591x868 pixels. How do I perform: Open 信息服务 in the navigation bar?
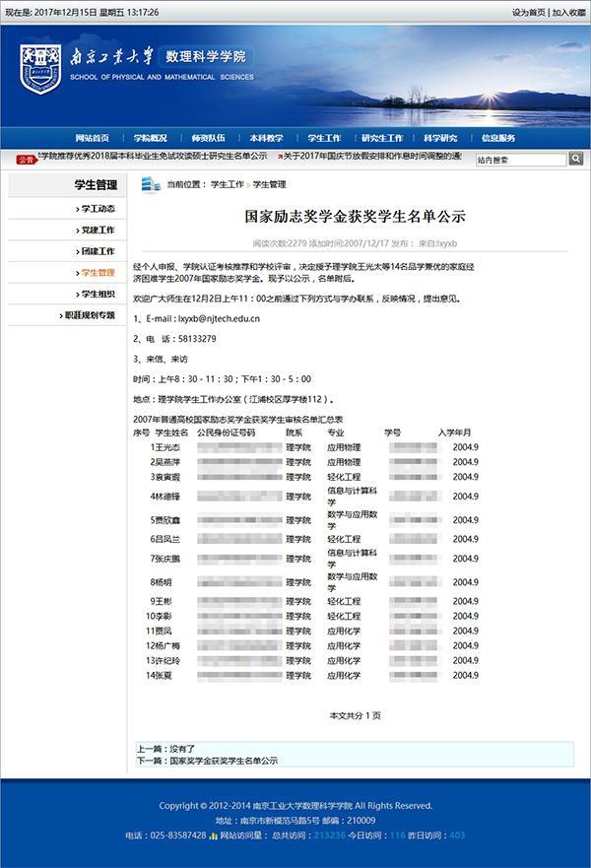click(498, 138)
